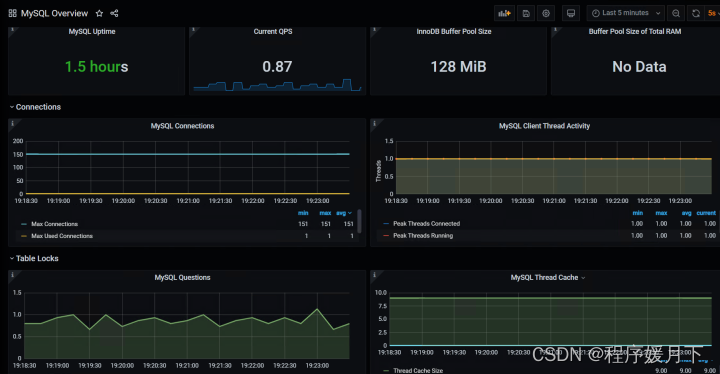The width and height of the screenshot is (720, 374).
Task: Show info for the MySQL Questions panel
Action: coord(12,275)
